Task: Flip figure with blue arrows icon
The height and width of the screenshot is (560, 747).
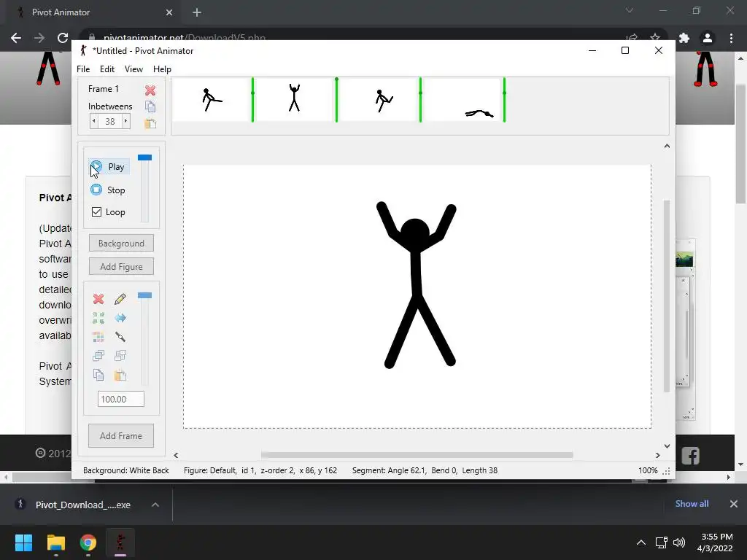Action: (120, 318)
